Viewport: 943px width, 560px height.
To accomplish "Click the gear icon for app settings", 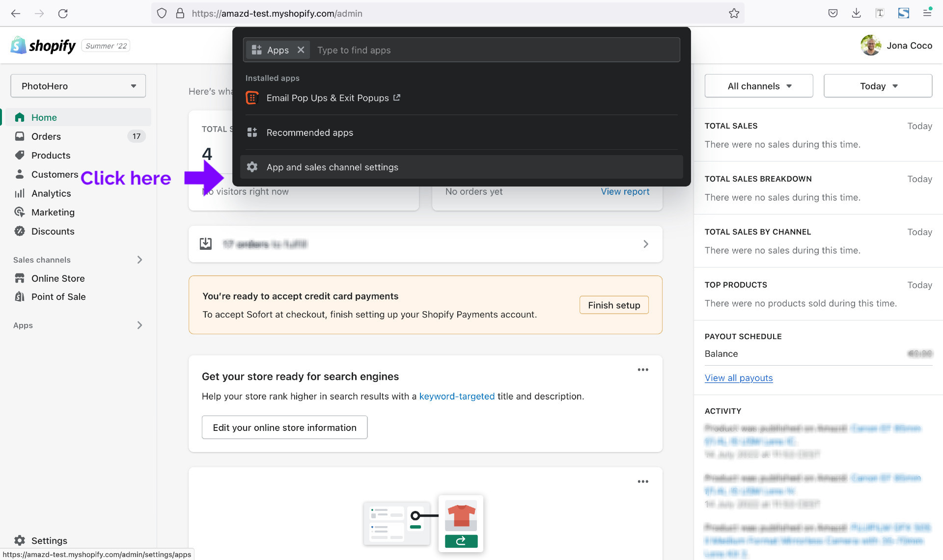I will (252, 167).
